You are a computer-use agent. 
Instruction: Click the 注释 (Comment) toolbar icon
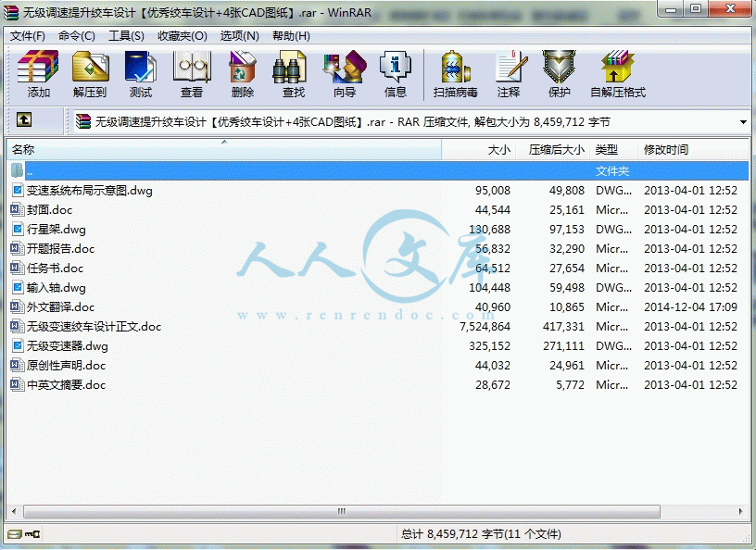(x=511, y=67)
